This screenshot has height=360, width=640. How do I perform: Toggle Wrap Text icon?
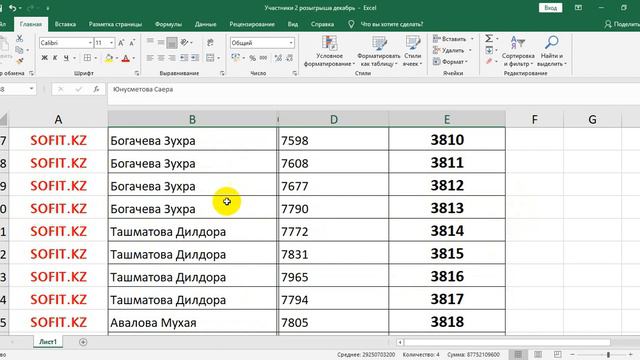point(211,42)
